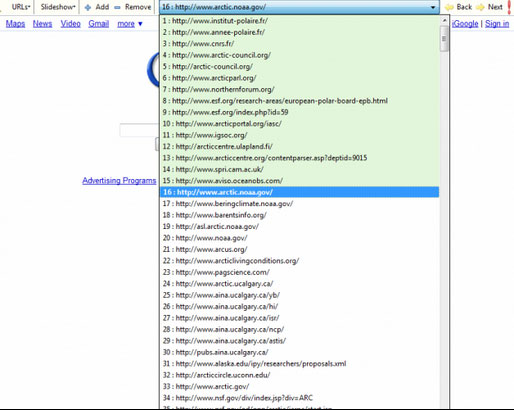Open the Slideshow dropdown menu

pos(58,7)
